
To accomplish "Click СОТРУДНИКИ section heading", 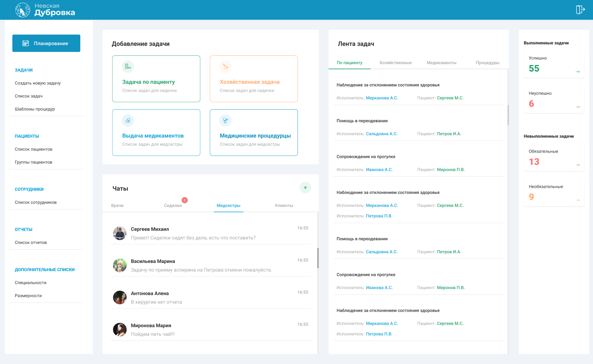I will click(x=29, y=189).
